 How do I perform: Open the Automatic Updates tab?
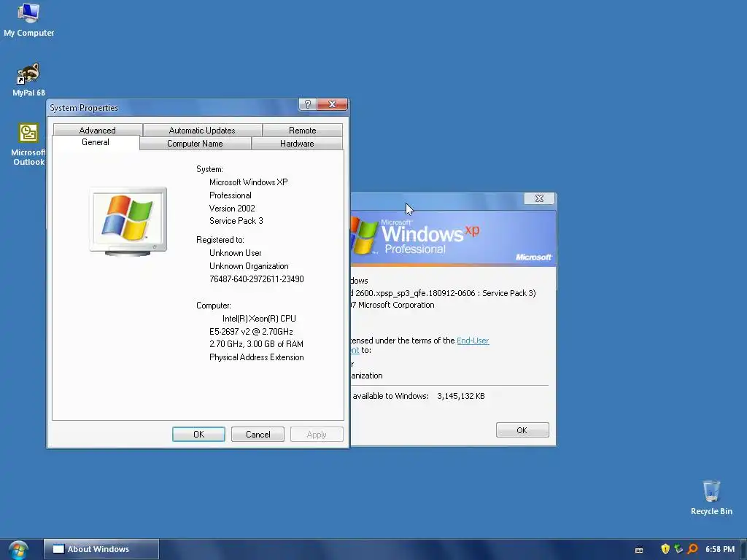[202, 130]
